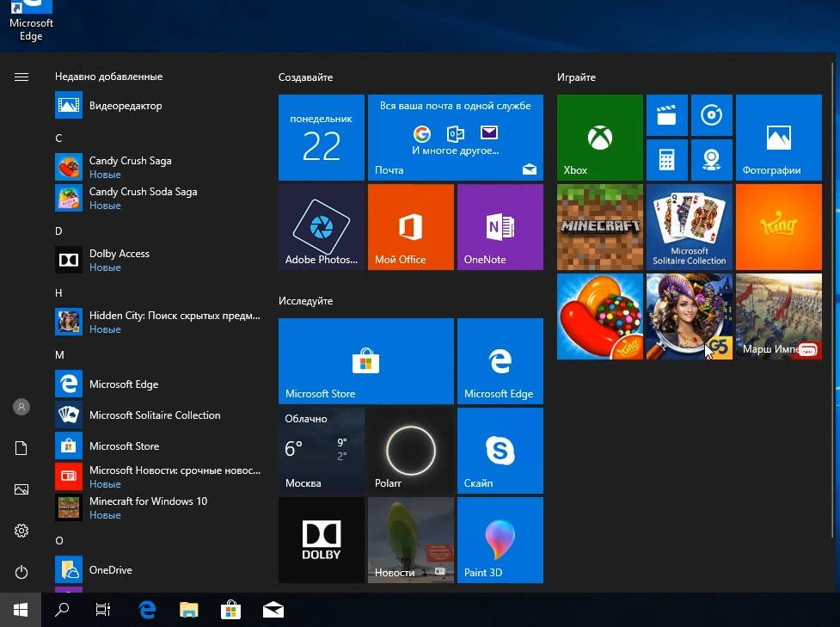This screenshot has width=840, height=627.
Task: Click the Недавно добавленные heading
Action: (108, 77)
